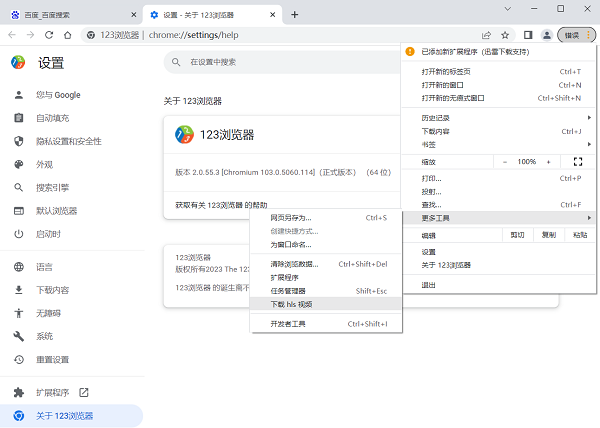Click the reload page icon

tap(50, 35)
